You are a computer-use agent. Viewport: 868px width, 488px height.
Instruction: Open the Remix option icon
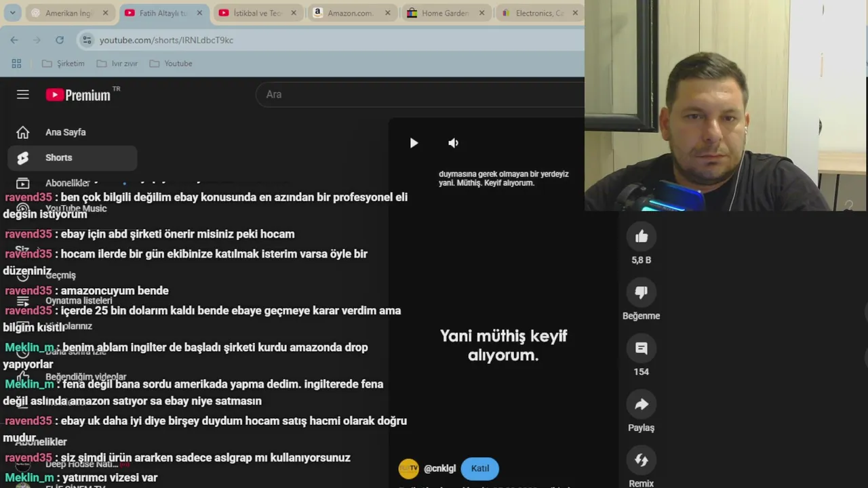click(642, 460)
